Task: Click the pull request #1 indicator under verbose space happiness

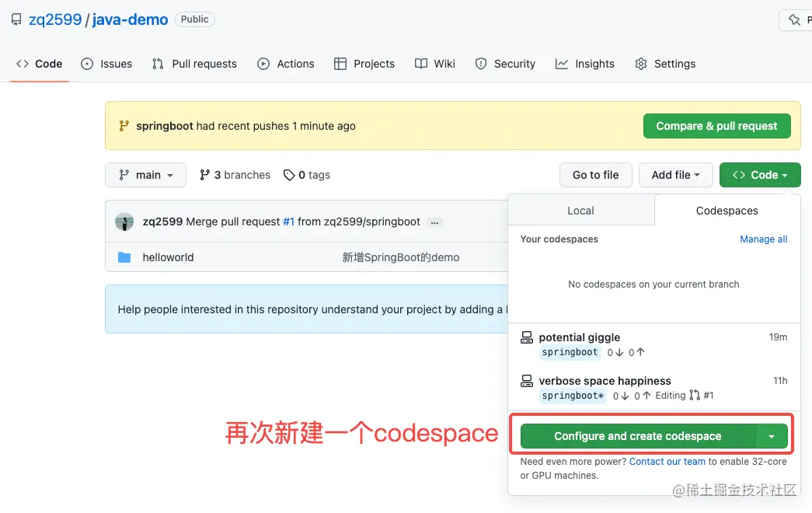Action: pyautogui.click(x=702, y=396)
